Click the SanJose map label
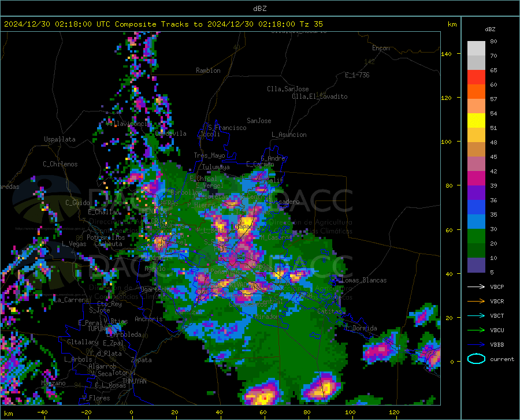 click(x=259, y=121)
